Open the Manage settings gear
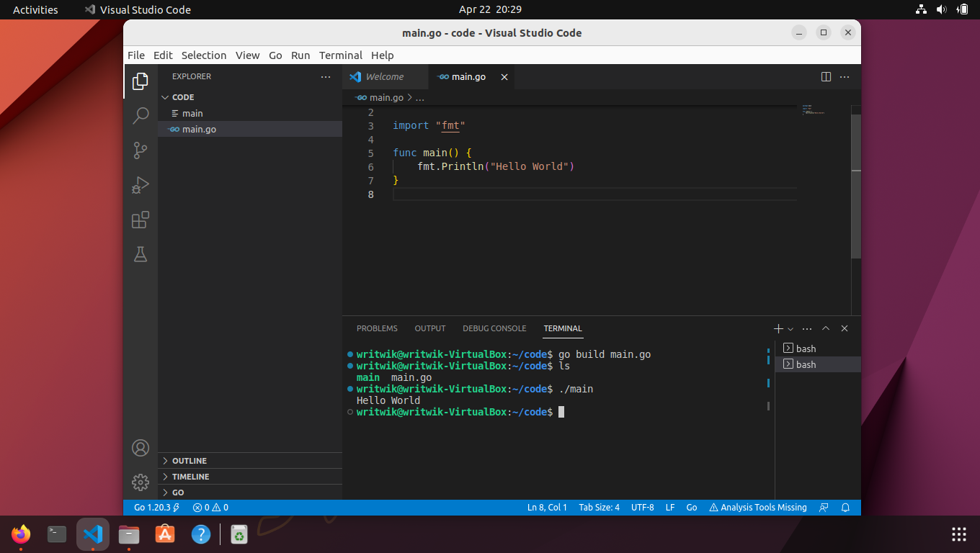Screen dimensions: 980x553 pos(141,482)
